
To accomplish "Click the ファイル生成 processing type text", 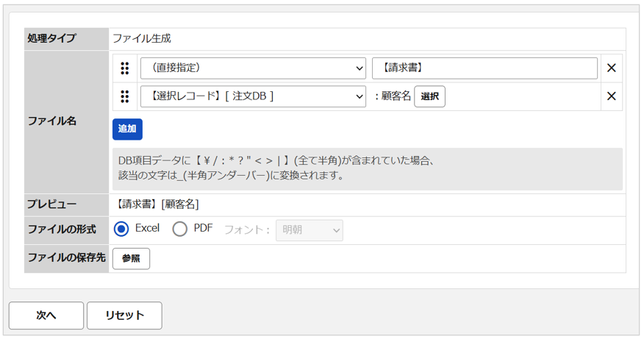I will [142, 39].
